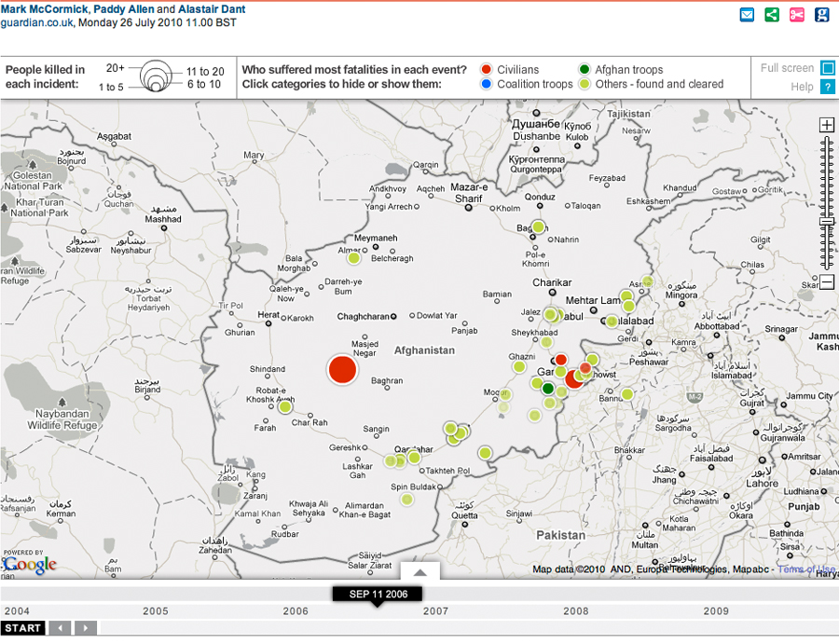Click the yellow-green dot near Spin Buldak
This screenshot has height=644, width=839.
407,500
